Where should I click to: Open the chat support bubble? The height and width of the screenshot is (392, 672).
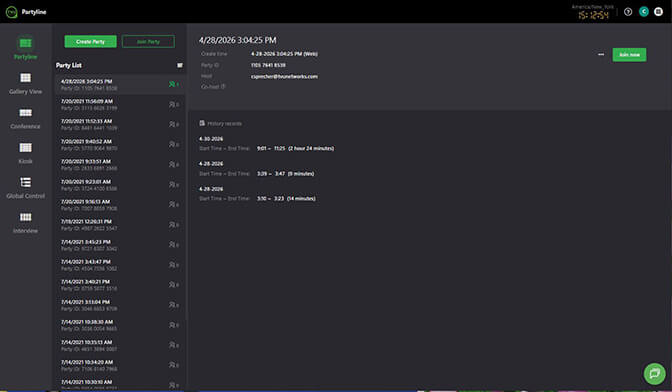click(x=654, y=374)
